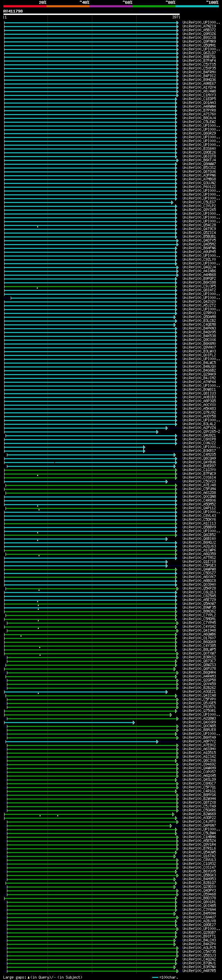Open hit UniRef100_B9SCX8
Viewport: 222px width, 980px height.
(x=199, y=38)
